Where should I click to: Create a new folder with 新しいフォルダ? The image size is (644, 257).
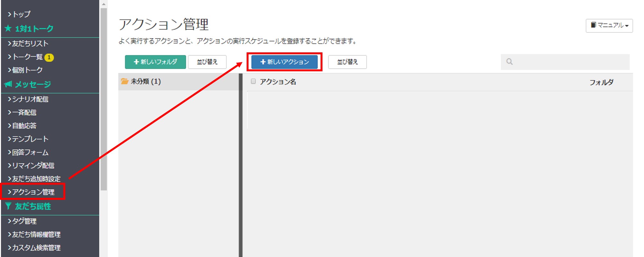pyautogui.click(x=155, y=62)
